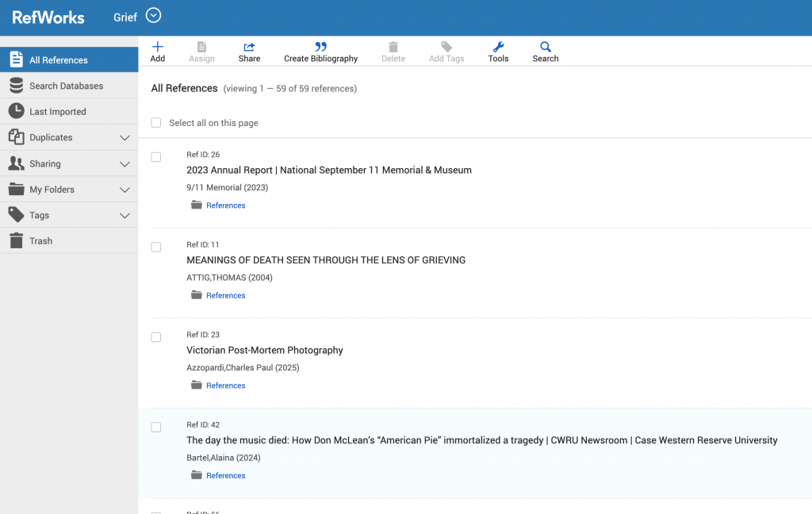Open the Tools wrench icon

pos(498,48)
